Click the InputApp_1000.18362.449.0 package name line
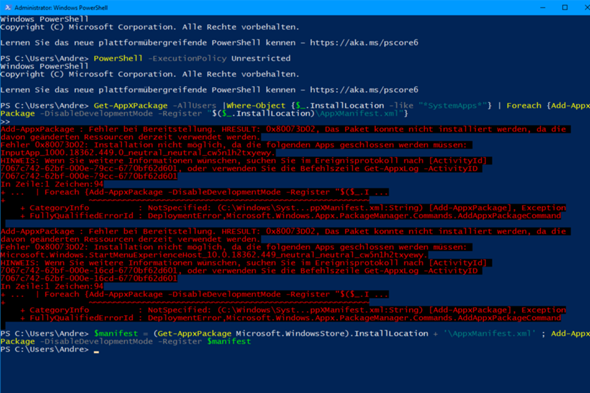The width and height of the screenshot is (590, 393). coord(138,153)
